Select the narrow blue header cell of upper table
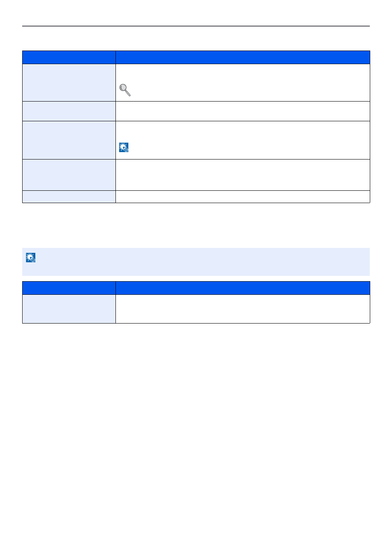This screenshot has height=555, width=392. click(69, 58)
